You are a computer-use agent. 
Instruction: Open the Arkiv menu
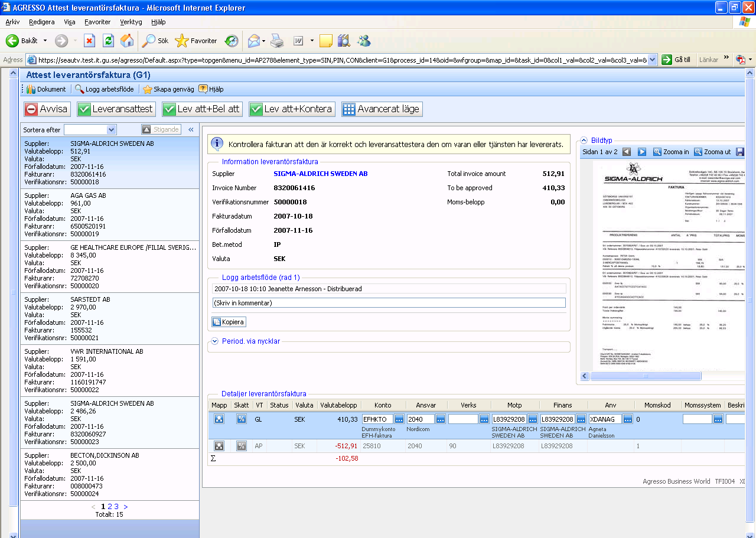pos(12,22)
